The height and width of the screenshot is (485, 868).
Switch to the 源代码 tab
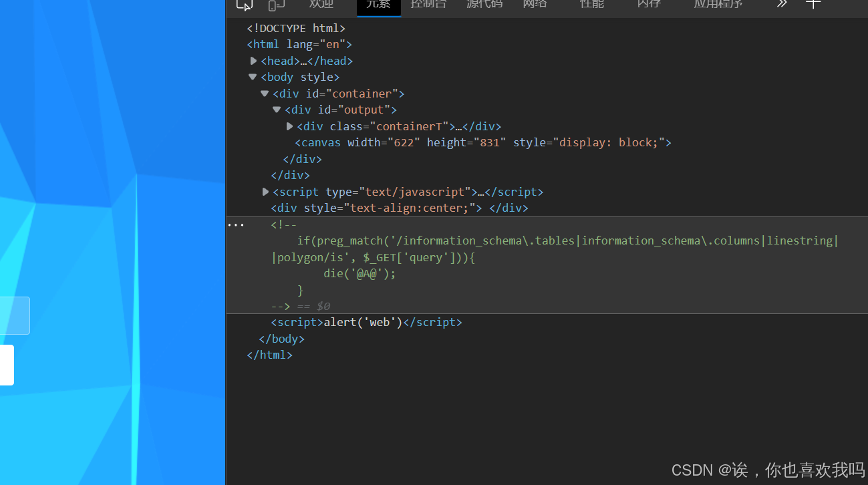[x=484, y=4]
